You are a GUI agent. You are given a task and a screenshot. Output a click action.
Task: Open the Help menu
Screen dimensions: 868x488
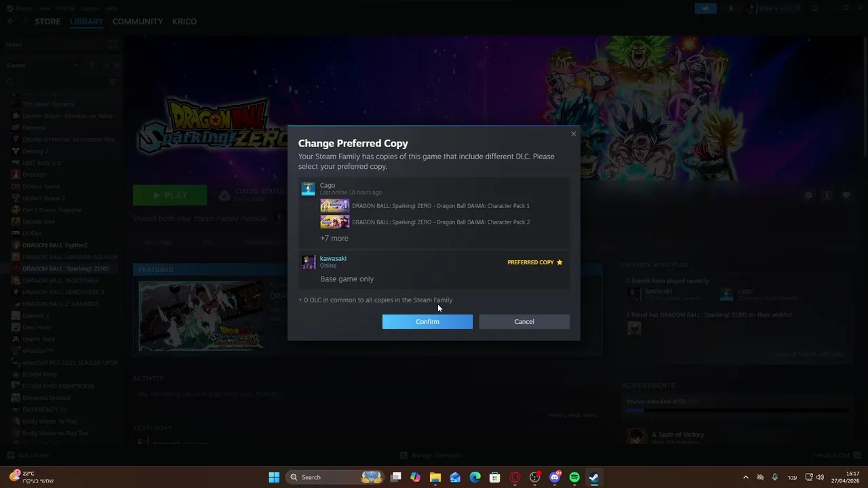111,8
